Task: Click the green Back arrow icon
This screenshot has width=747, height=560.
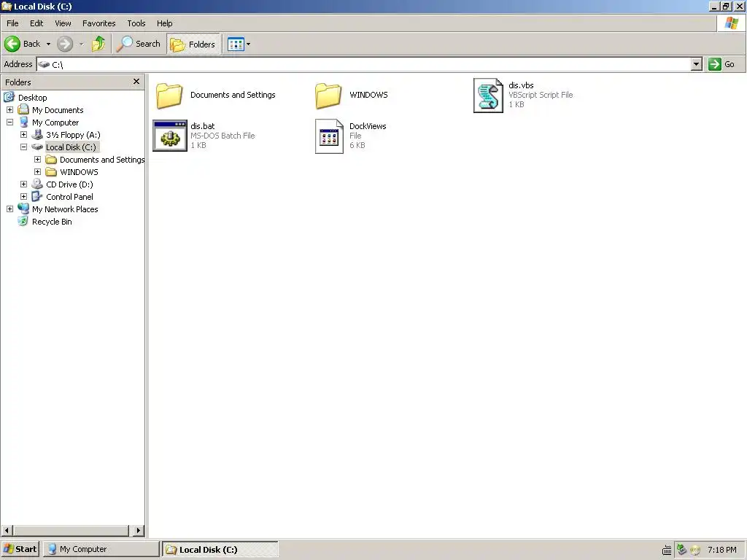Action: 12,44
